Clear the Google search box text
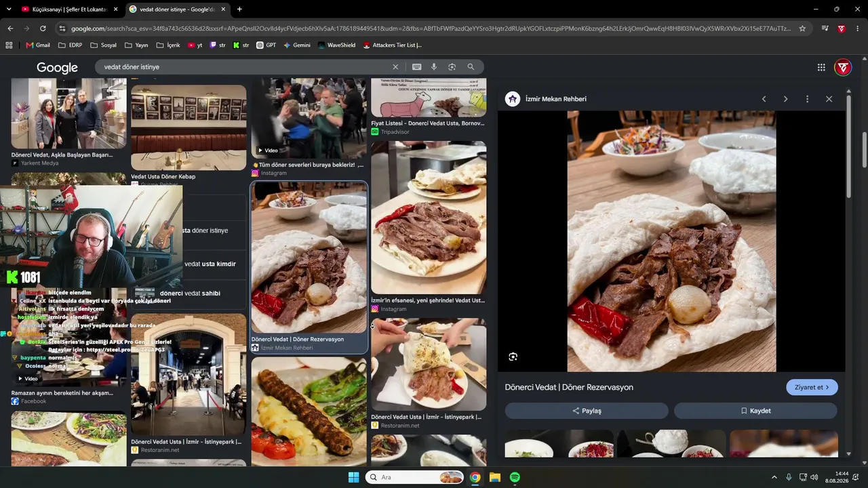Viewport: 868px width, 488px height. [x=395, y=67]
